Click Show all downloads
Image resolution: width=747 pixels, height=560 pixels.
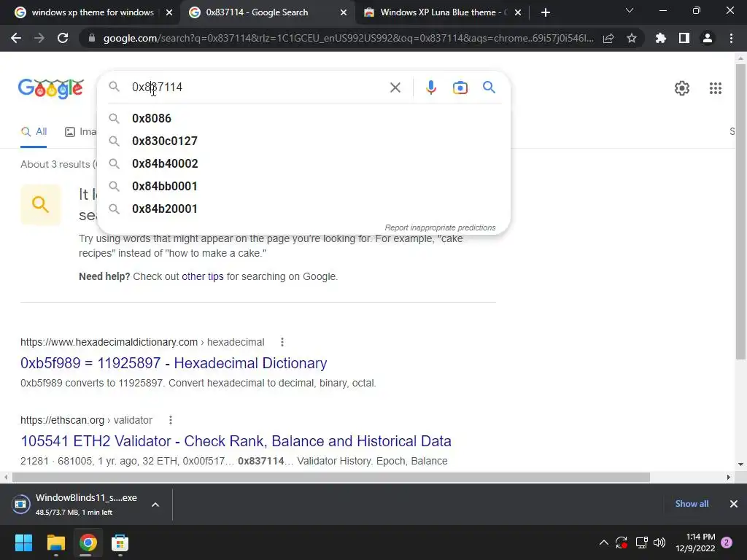click(692, 504)
